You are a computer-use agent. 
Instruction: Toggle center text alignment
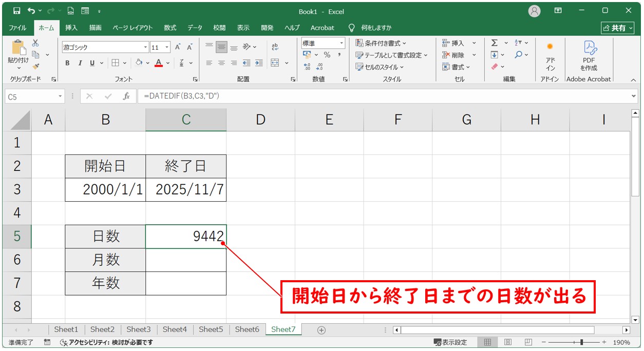click(221, 63)
